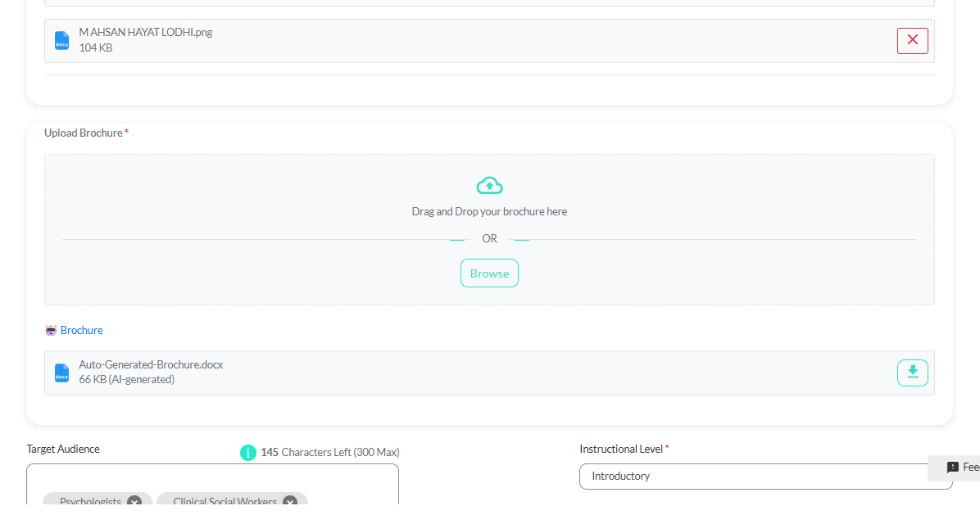Screen dimensions: 980x515
Task: Click the Target Audience label
Action: tap(63, 449)
